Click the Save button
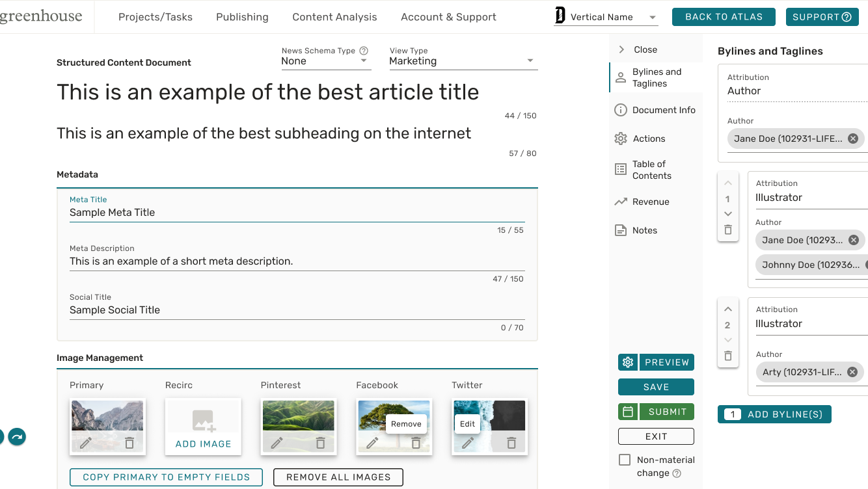868x489 pixels. coord(656,387)
